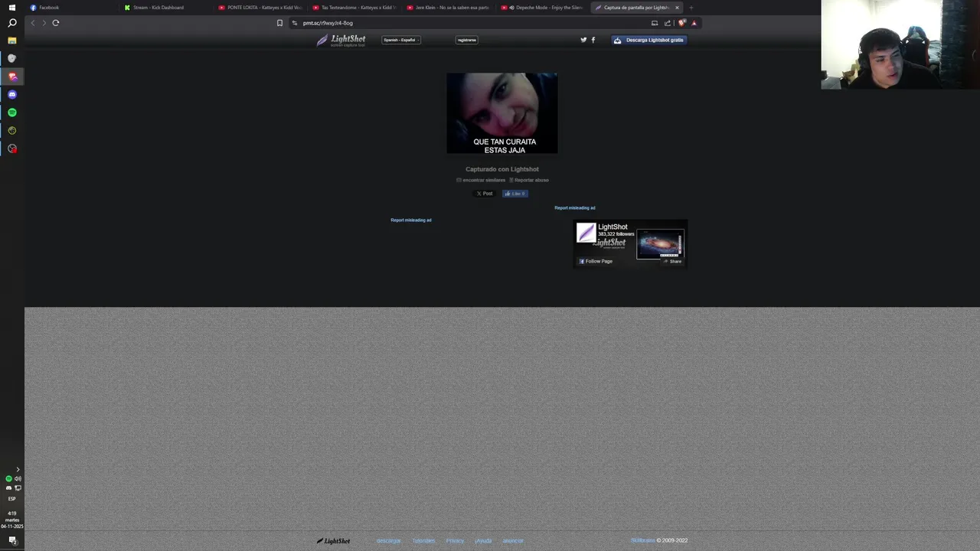The height and width of the screenshot is (551, 980).
Task: Click the share icon in the address bar
Action: [667, 23]
